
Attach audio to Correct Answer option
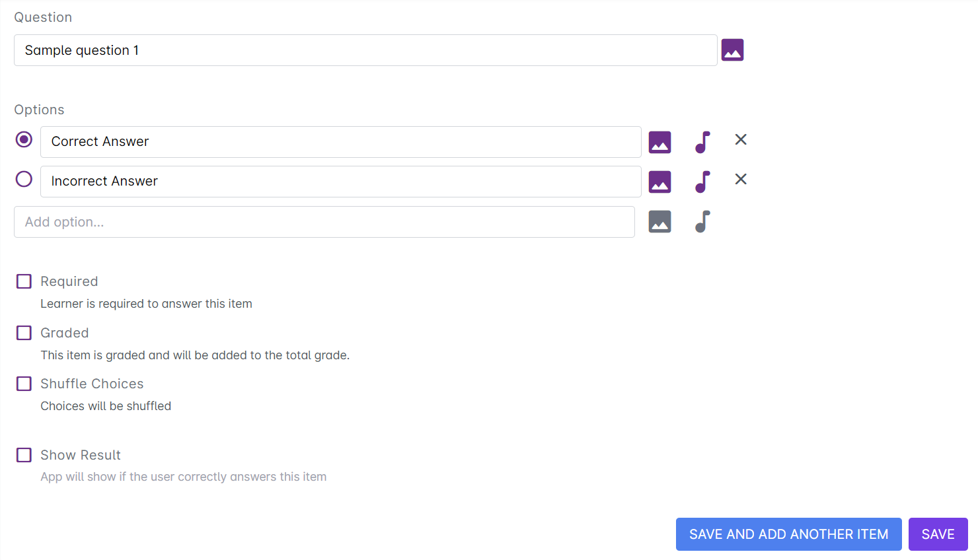pyautogui.click(x=702, y=142)
